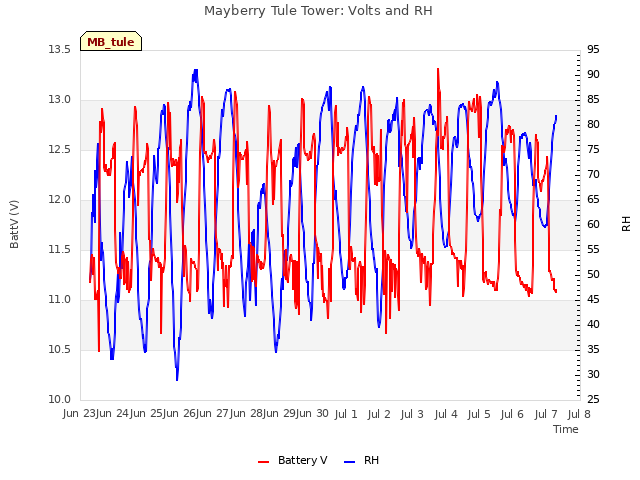Click the blue RH legend swatch
Viewport: 640px width, 480px height.
click(350, 461)
